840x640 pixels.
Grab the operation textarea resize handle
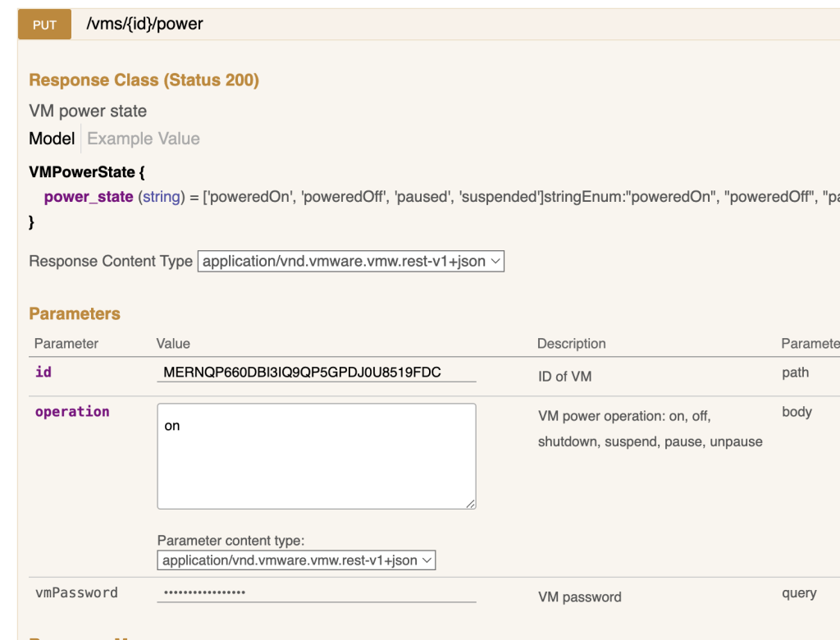[471, 504]
